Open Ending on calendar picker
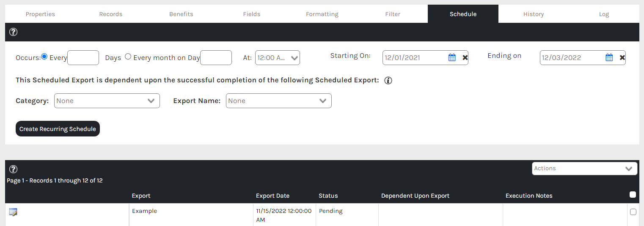 [x=609, y=57]
